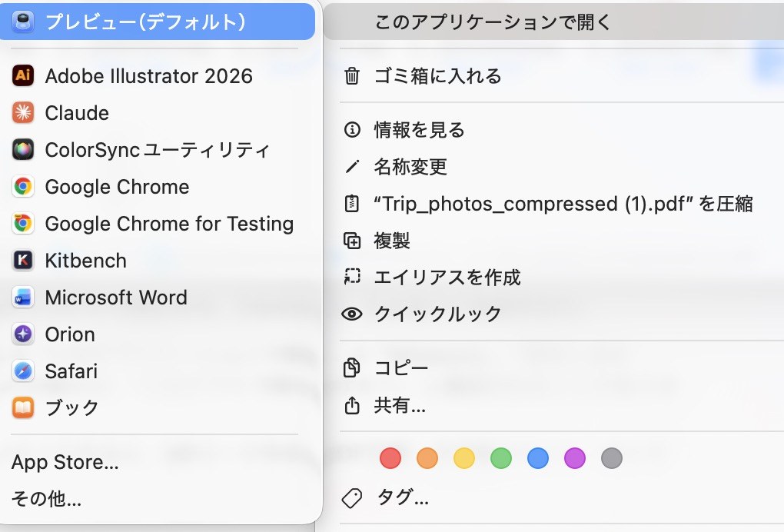This screenshot has height=532, width=784.
Task: Click the Quick Look eye icon
Action: pyautogui.click(x=352, y=314)
